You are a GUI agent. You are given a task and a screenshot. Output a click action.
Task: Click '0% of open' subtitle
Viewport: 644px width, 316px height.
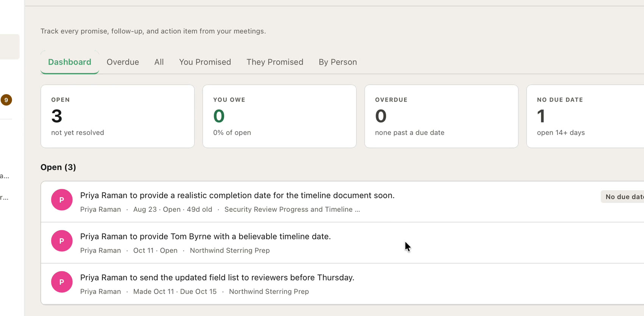[x=232, y=133]
